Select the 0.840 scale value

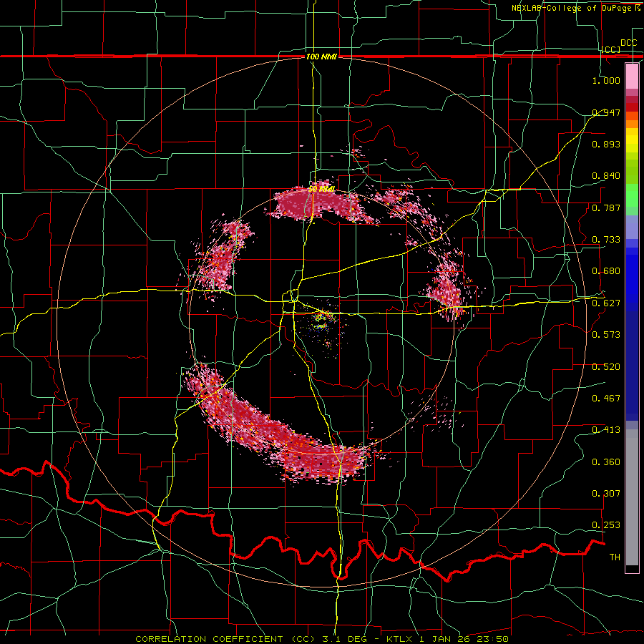606,176
